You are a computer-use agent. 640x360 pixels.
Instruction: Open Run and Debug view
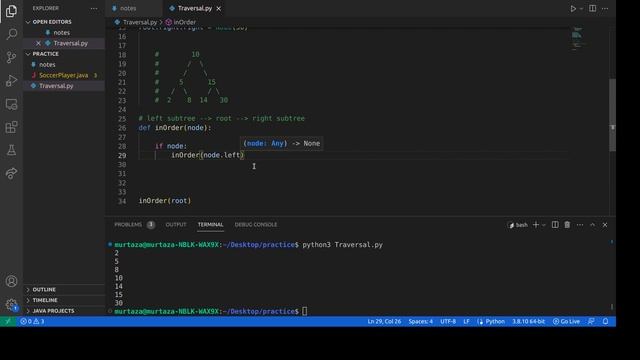[x=11, y=80]
